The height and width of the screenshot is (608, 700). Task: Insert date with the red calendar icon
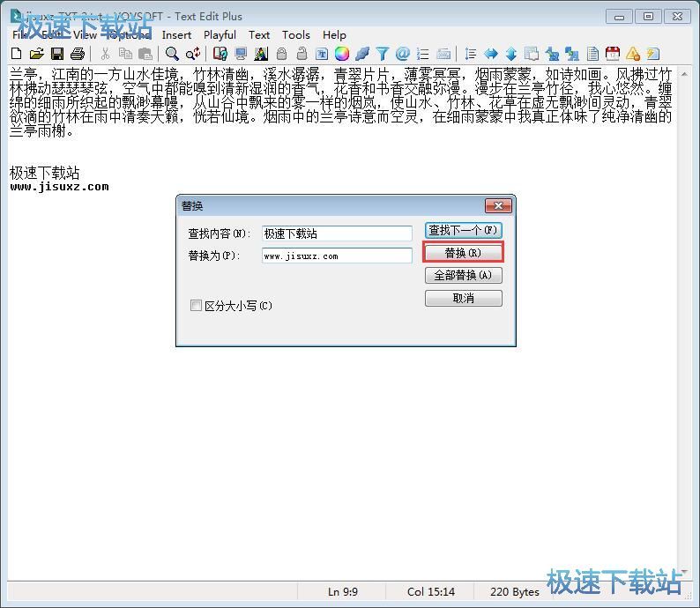click(613, 54)
